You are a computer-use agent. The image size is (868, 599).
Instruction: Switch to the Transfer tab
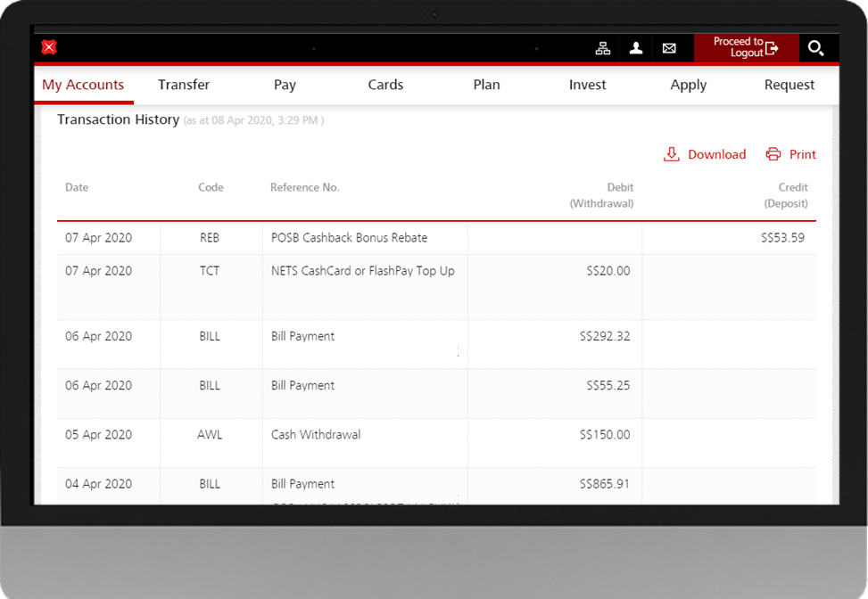click(184, 85)
